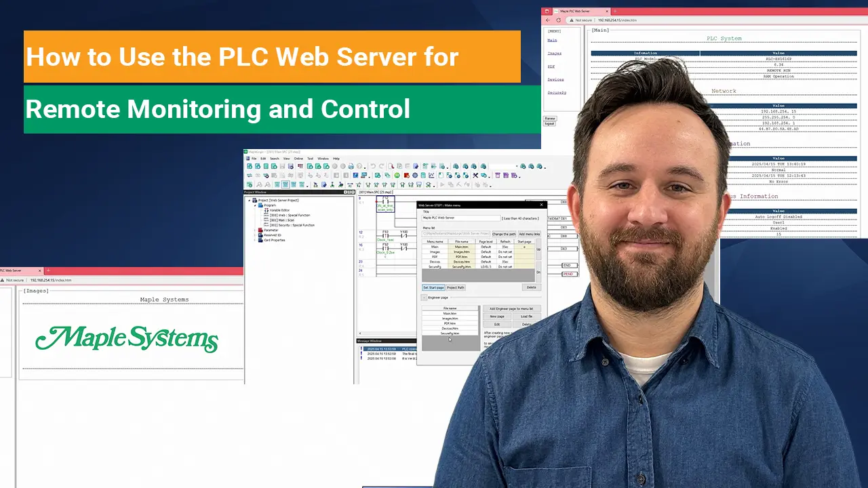The width and height of the screenshot is (868, 488).
Task: Collapse the Web Server Project tree
Action: coord(249,200)
